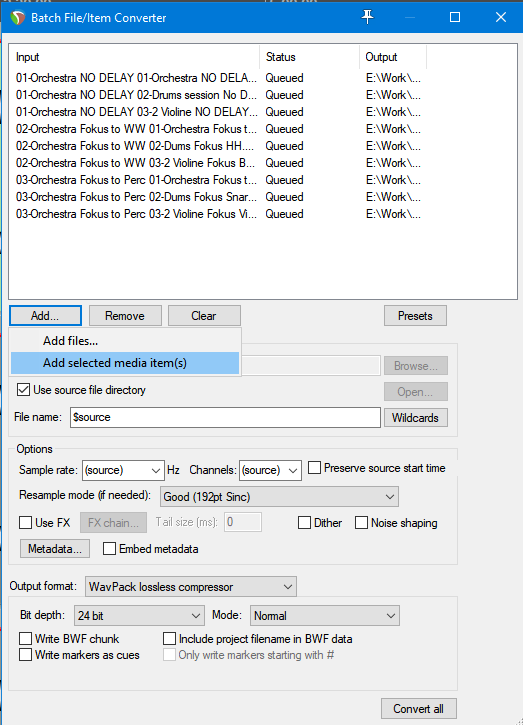Open Output format WavPack dropdown

(191, 587)
